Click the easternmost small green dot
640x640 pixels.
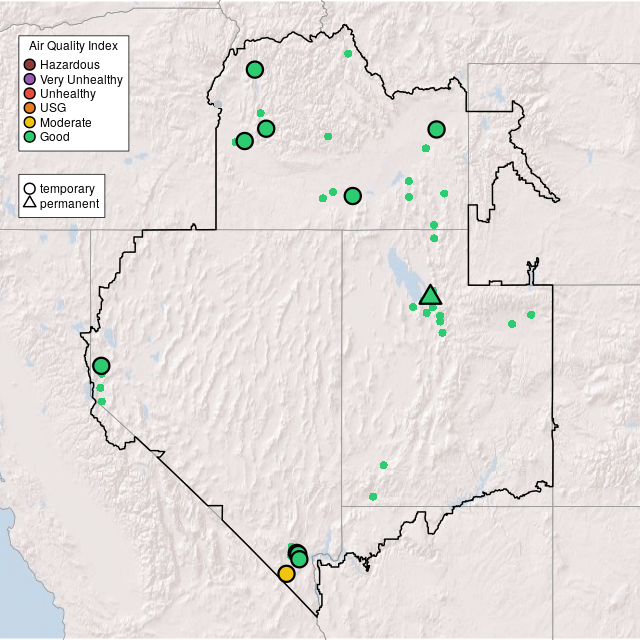[531, 315]
